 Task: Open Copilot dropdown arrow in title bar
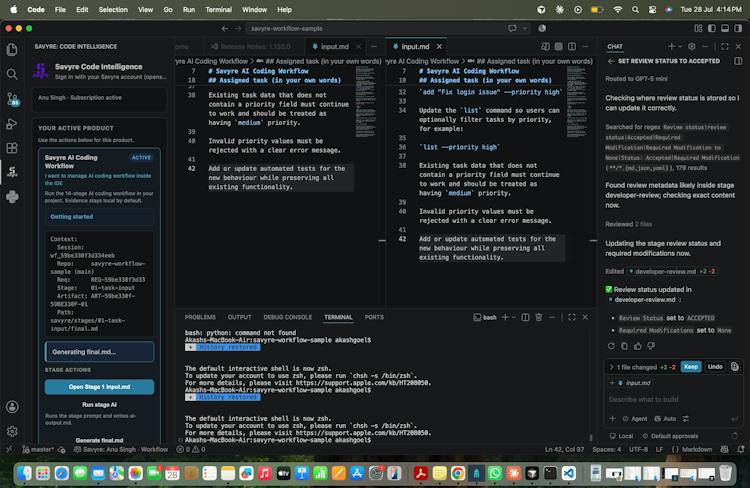525,28
